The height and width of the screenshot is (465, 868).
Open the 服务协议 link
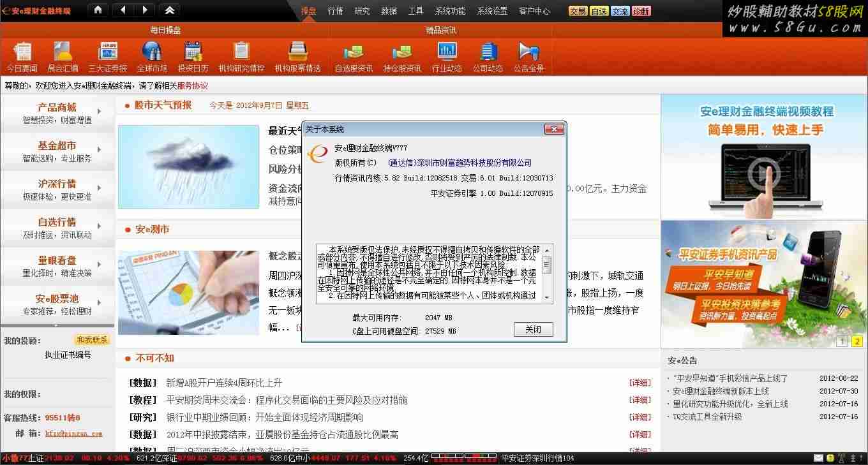click(x=193, y=85)
